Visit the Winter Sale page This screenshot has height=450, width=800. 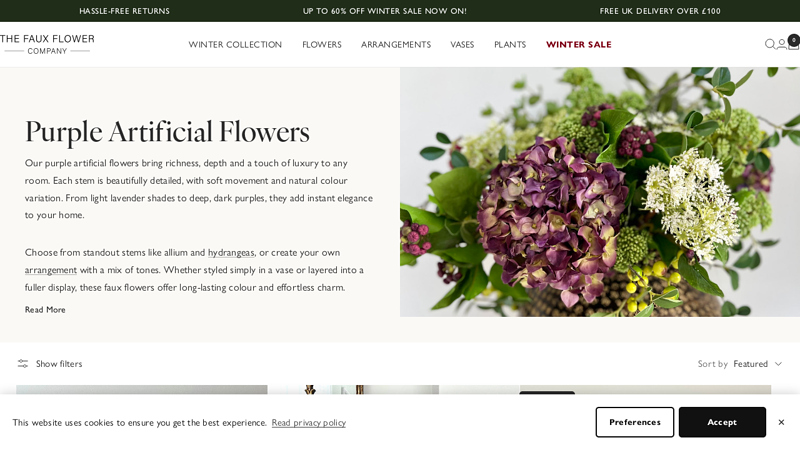[x=579, y=44]
